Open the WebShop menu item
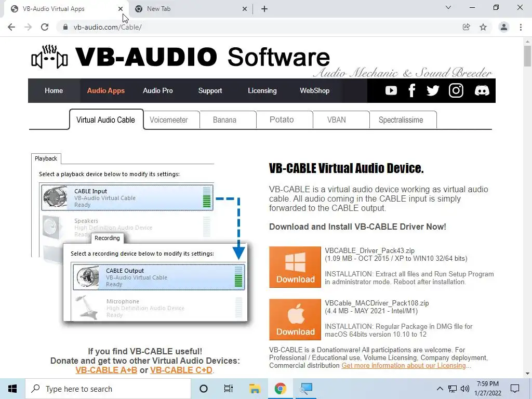 pyautogui.click(x=314, y=90)
